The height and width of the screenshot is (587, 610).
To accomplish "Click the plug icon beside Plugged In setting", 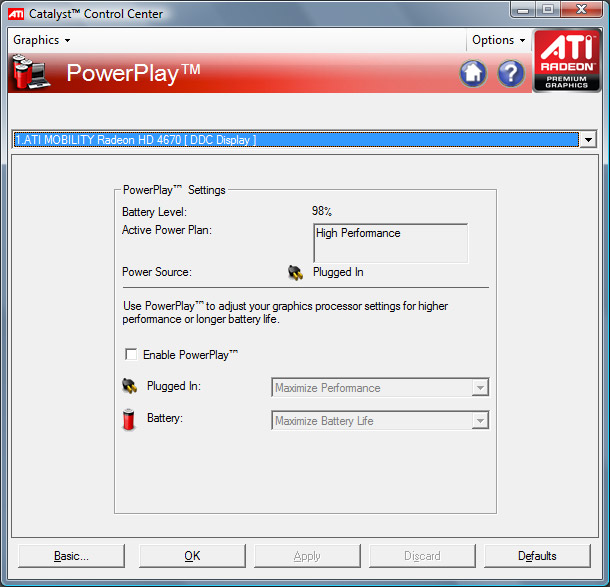I will (x=130, y=386).
